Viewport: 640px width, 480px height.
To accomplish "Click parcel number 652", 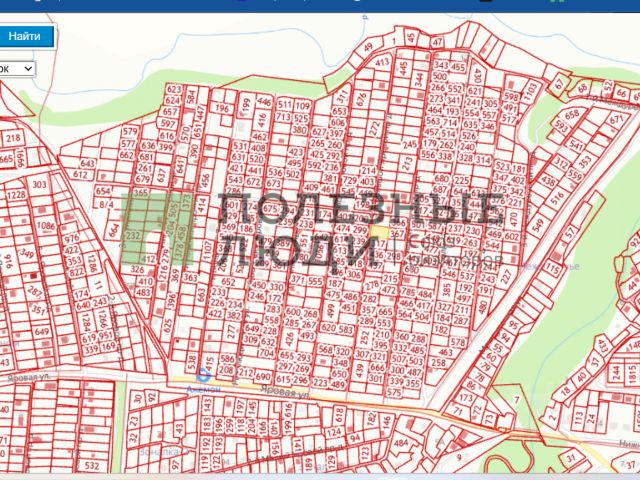I will tap(228, 281).
